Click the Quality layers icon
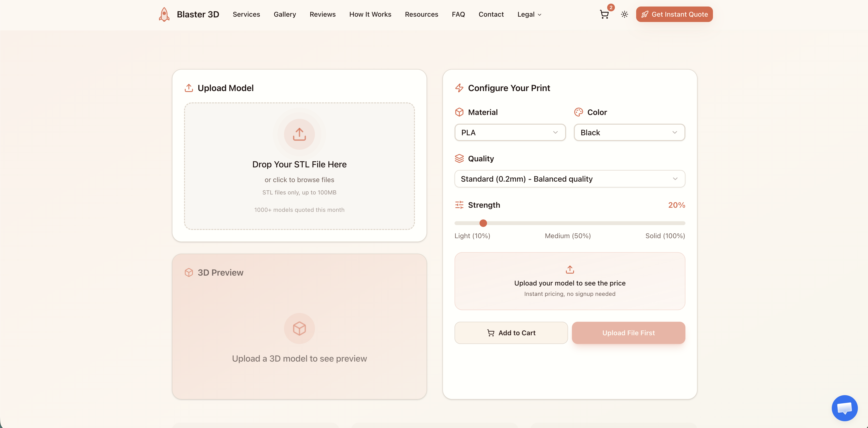This screenshot has height=428, width=868. pos(459,158)
